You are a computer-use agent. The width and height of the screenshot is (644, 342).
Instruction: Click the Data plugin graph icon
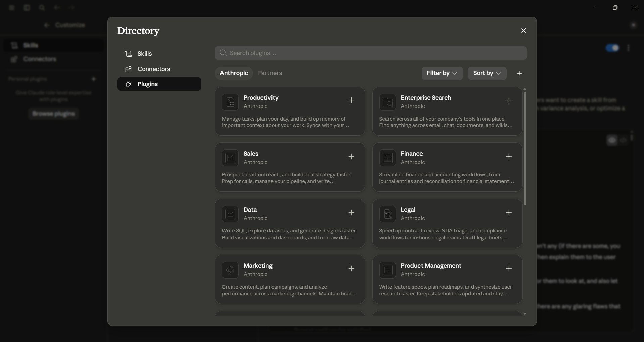pyautogui.click(x=230, y=214)
